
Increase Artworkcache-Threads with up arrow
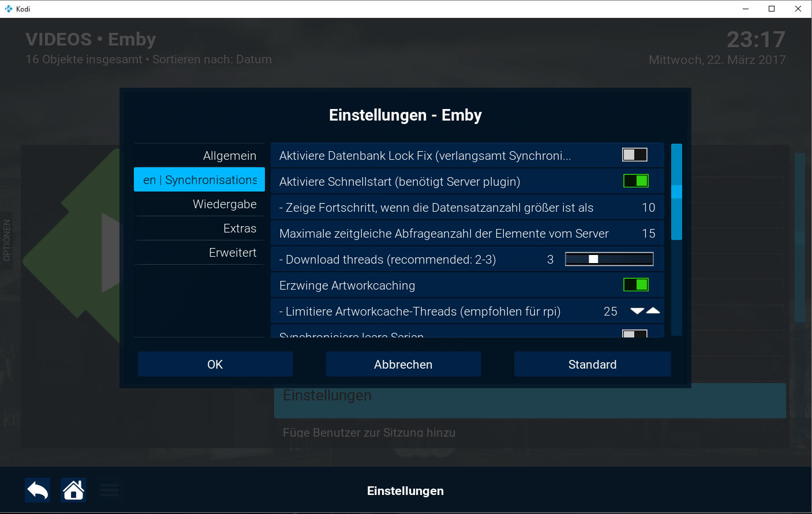click(x=653, y=311)
